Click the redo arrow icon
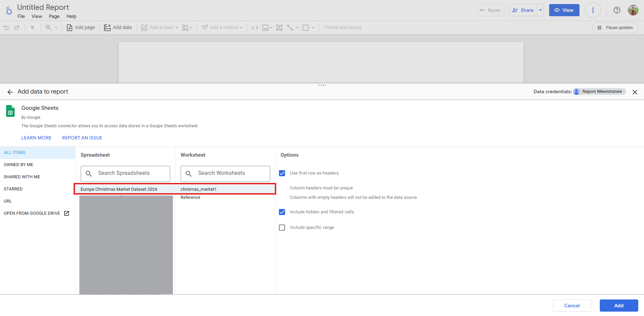The width and height of the screenshot is (644, 316). tap(17, 28)
